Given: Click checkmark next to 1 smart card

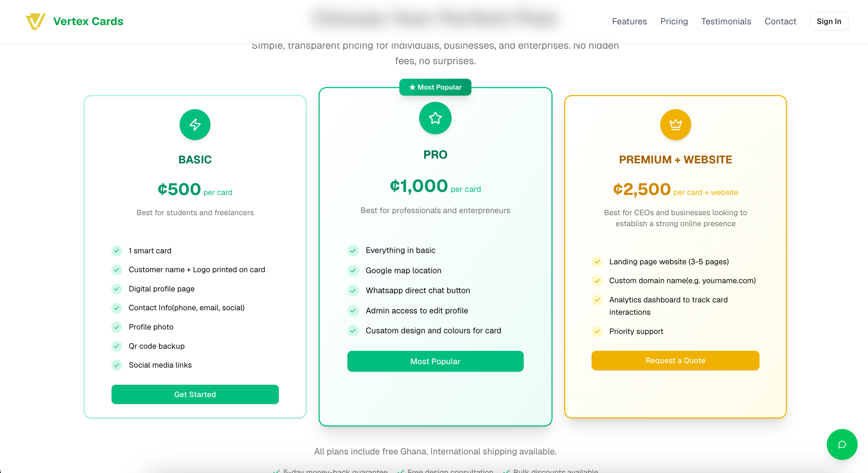Looking at the screenshot, I should pos(117,251).
